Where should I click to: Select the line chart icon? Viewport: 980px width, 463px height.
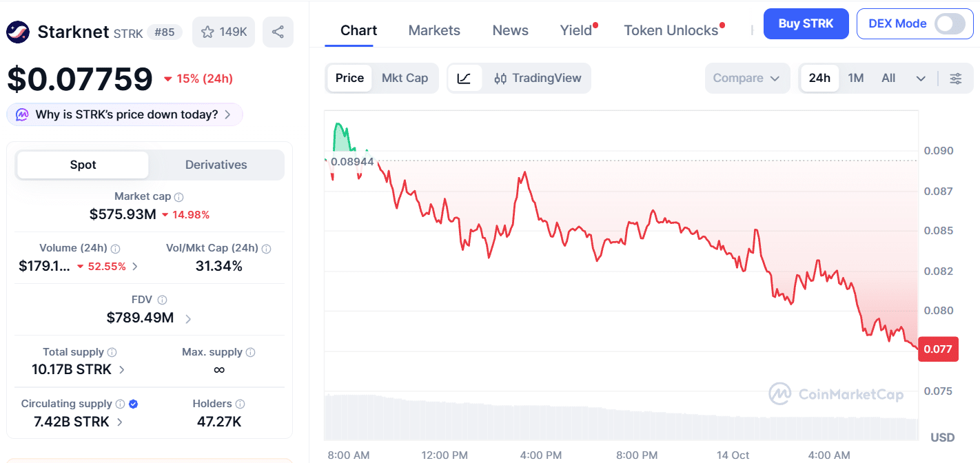(465, 79)
